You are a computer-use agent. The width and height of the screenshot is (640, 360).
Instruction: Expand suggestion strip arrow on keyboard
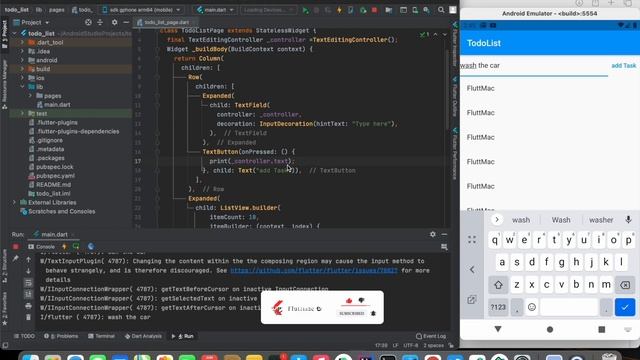(x=497, y=220)
